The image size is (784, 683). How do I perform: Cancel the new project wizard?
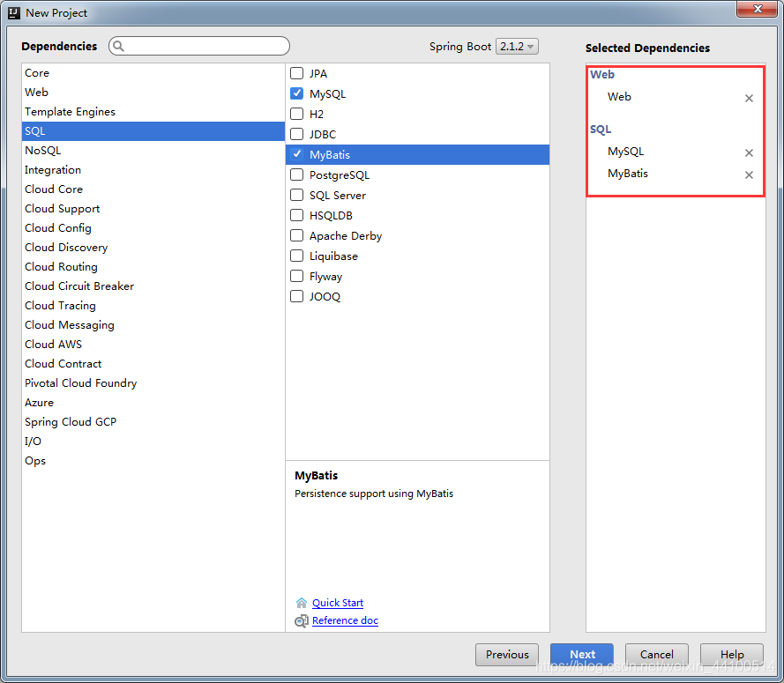(x=656, y=655)
